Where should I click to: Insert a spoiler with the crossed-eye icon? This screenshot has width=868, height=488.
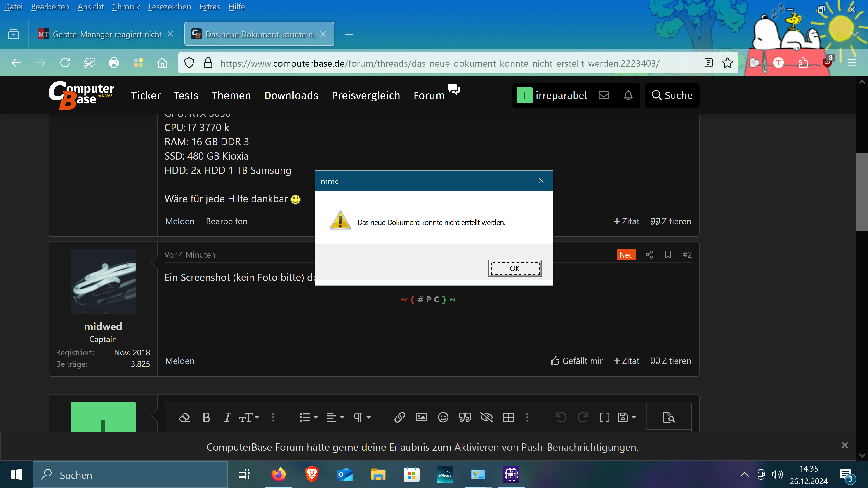click(487, 418)
